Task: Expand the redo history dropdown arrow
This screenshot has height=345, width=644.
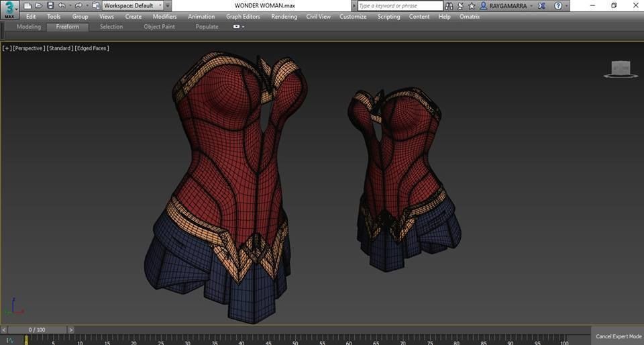Action: click(x=87, y=6)
